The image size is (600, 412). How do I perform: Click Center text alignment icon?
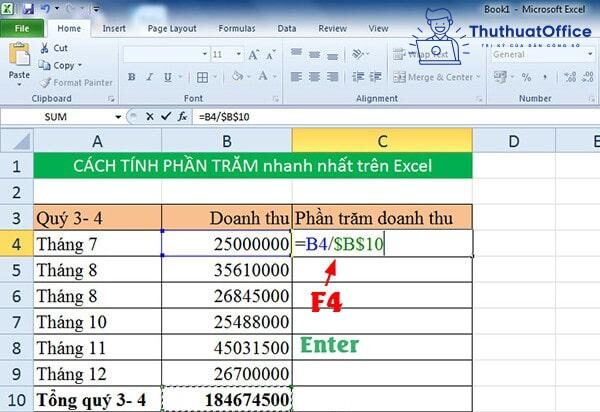coord(315,77)
